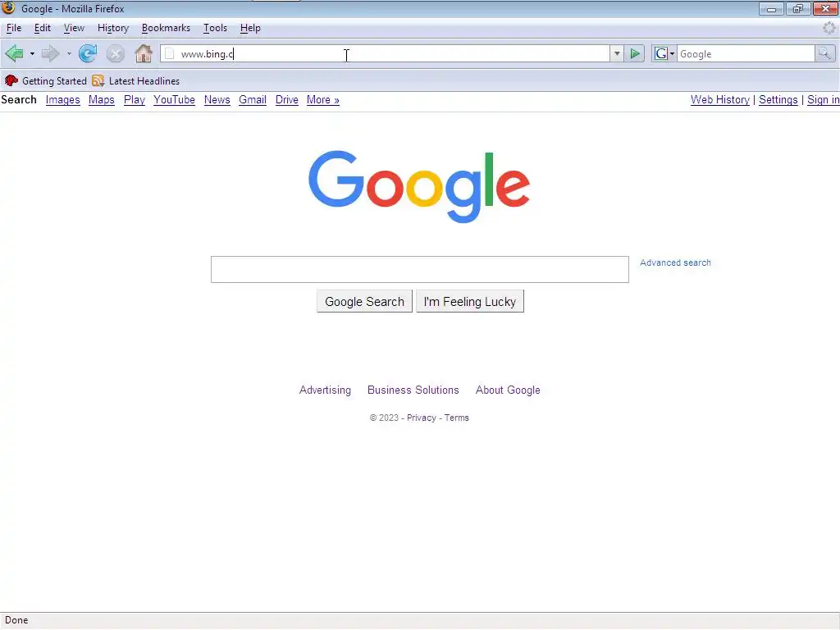Click the Latest Headlines feed icon
Image resolution: width=840 pixels, height=630 pixels.
pyautogui.click(x=98, y=81)
